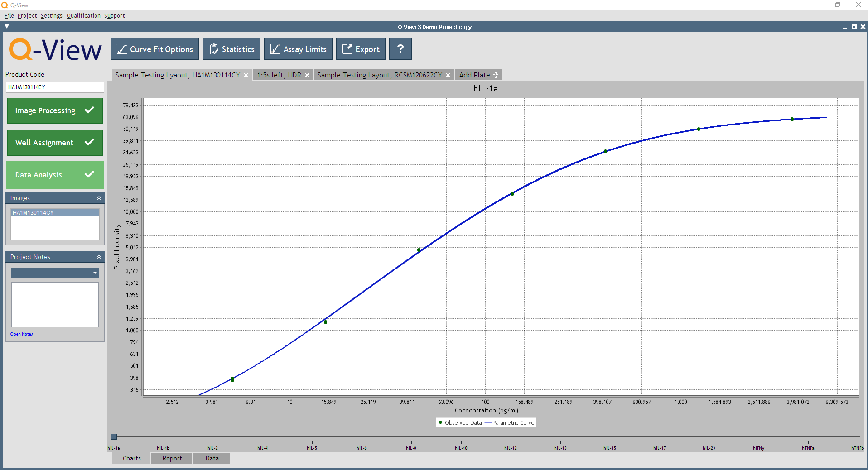868x470 pixels.
Task: Select hIL-10 on the analyte slider
Action: coord(461,448)
